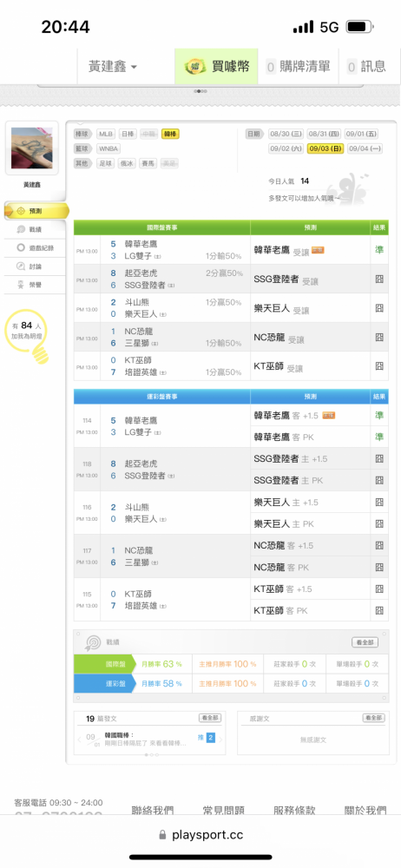Click next arrow in 發文 carousel
Image resolution: width=401 pixels, height=868 pixels.
(221, 737)
